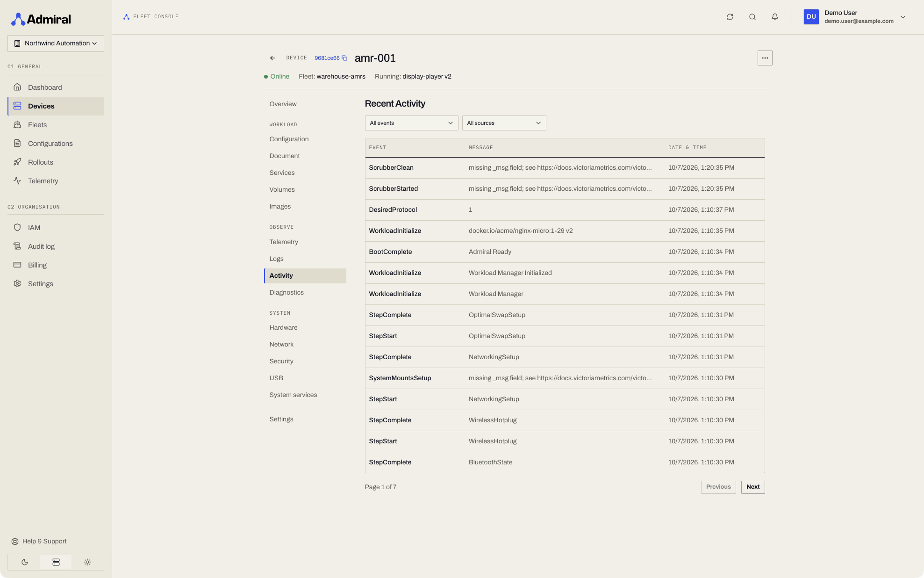924x578 pixels.
Task: Open Billing page
Action: (x=56, y=265)
